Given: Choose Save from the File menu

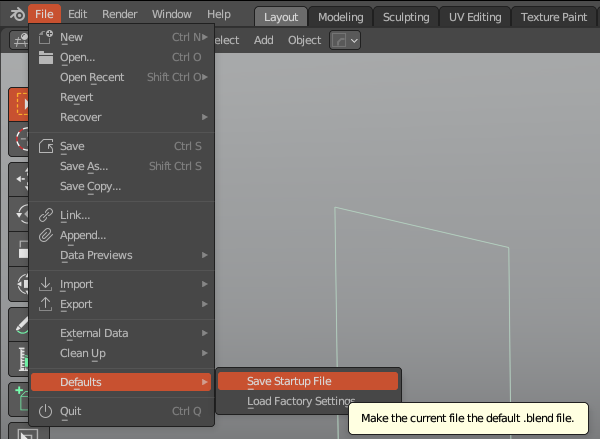Looking at the screenshot, I should pos(121,146).
